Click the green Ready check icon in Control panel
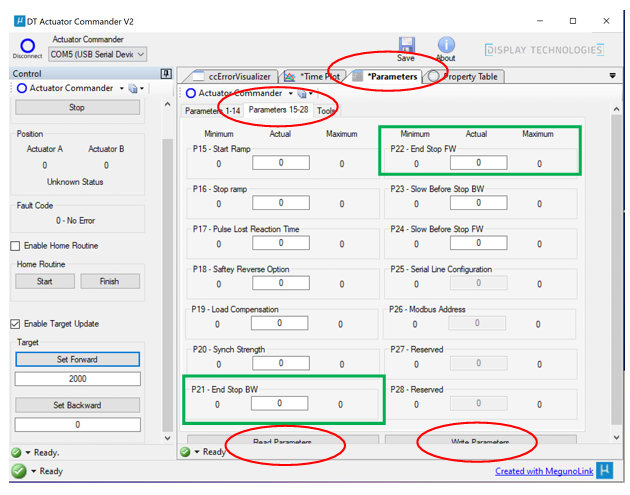Screen dimensions: 630x495 [x=18, y=452]
